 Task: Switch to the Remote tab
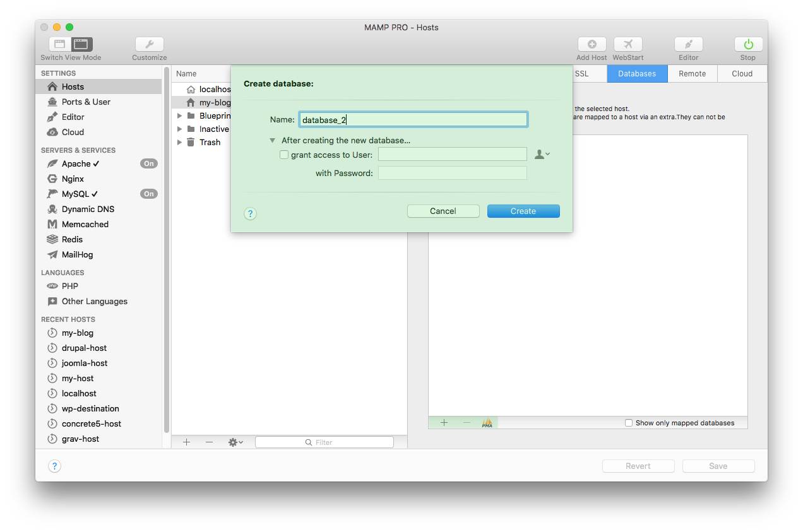click(692, 73)
